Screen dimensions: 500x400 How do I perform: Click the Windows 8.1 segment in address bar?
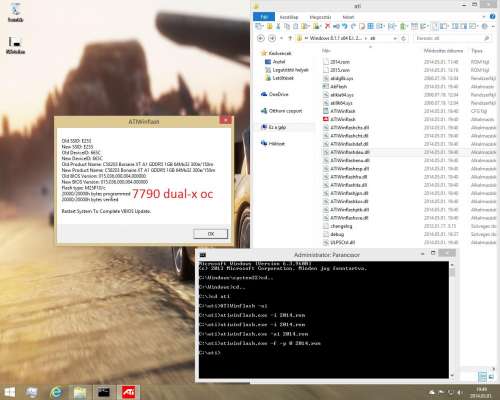pos(335,38)
